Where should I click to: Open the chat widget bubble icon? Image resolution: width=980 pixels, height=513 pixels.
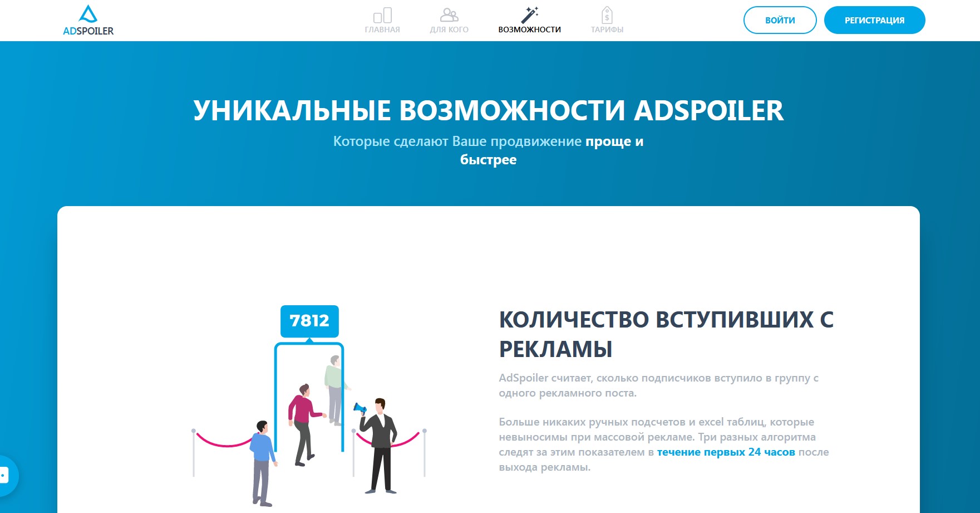coord(6,476)
